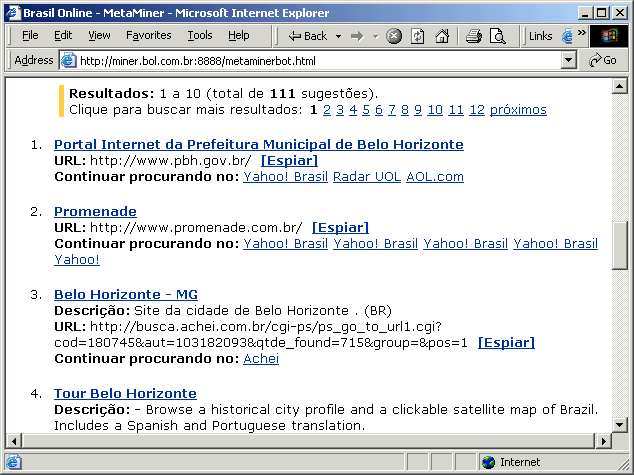The image size is (634, 475).
Task: Expand the Back button history dropdown
Action: click(x=336, y=36)
